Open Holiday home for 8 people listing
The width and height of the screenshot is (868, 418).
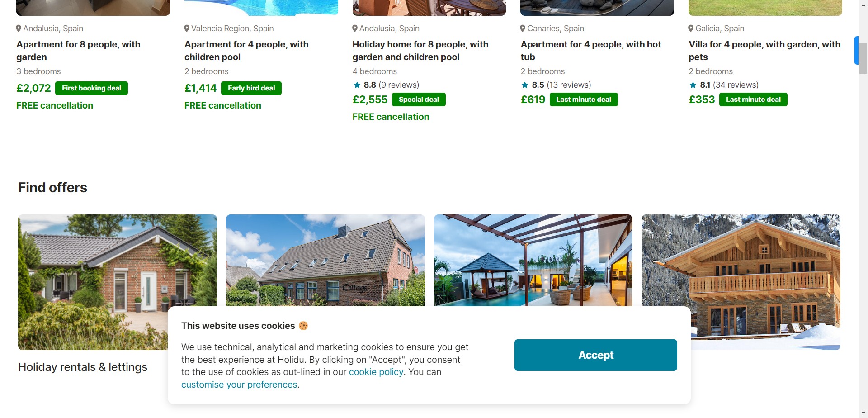tap(420, 51)
